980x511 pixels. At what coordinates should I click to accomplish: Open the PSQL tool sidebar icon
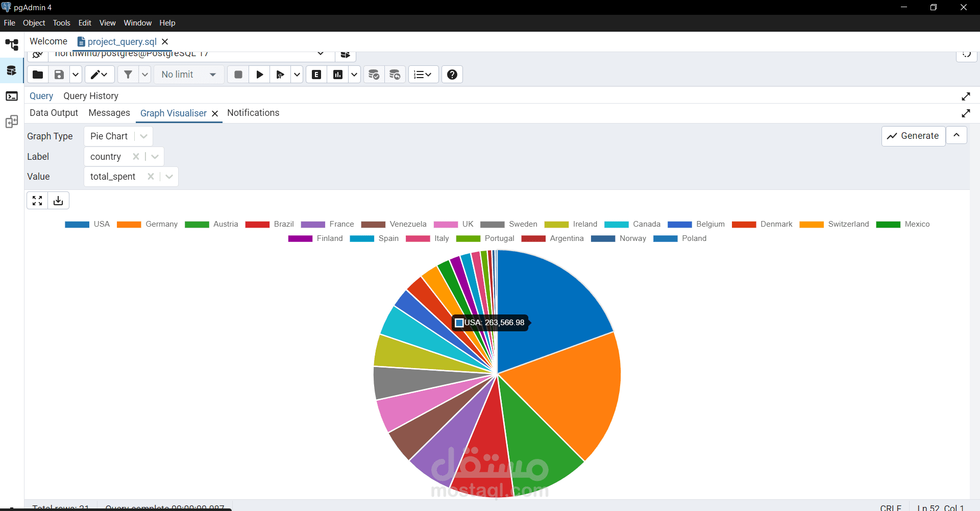[12, 96]
